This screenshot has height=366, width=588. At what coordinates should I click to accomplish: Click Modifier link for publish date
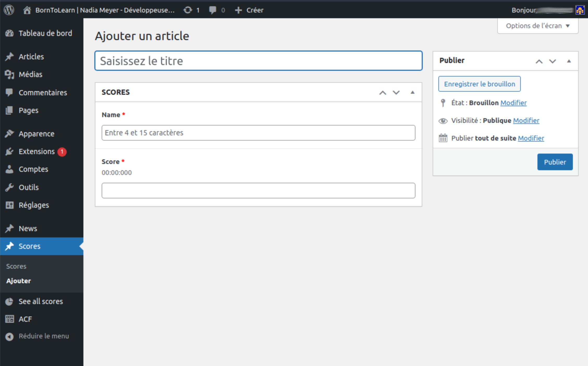click(x=531, y=138)
